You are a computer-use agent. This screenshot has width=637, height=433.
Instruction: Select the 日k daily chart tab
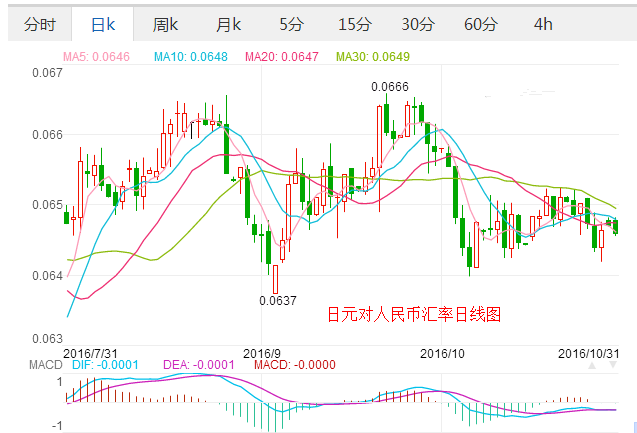(x=103, y=24)
